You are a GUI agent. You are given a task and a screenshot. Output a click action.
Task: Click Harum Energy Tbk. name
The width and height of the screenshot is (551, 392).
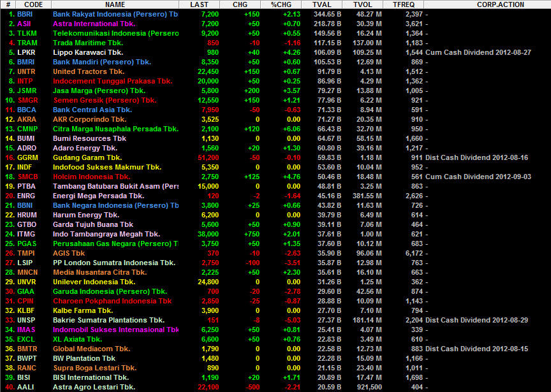[x=86, y=215]
